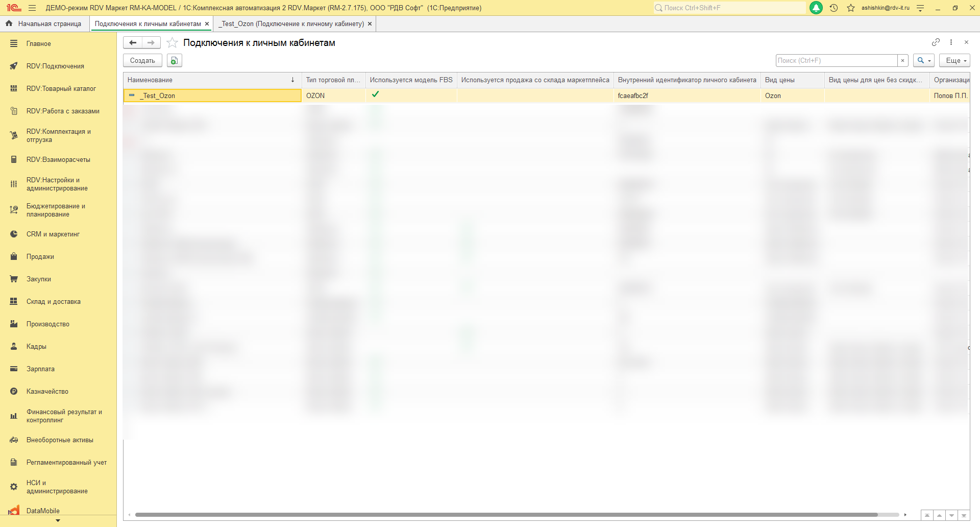Sort by Внутренний идентификатор личного кабинета column
980x527 pixels.
(x=687, y=80)
